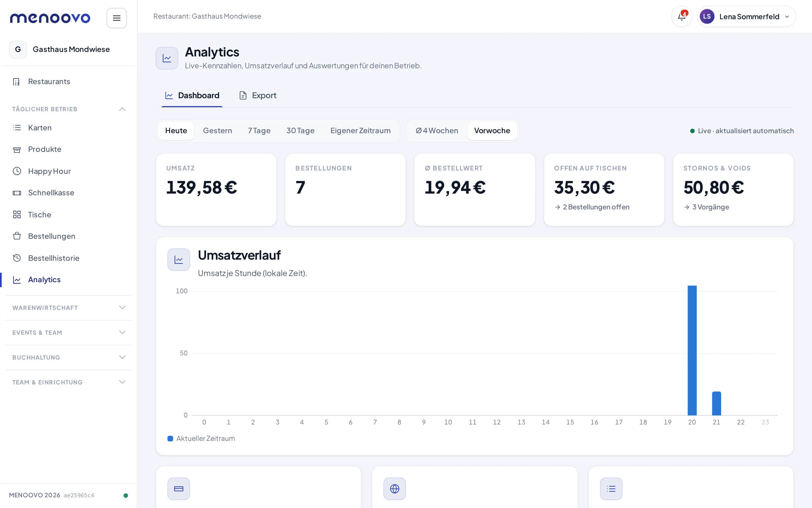Image resolution: width=812 pixels, height=508 pixels.
Task: Open Happy Hour from the sidebar
Action: 69,171
